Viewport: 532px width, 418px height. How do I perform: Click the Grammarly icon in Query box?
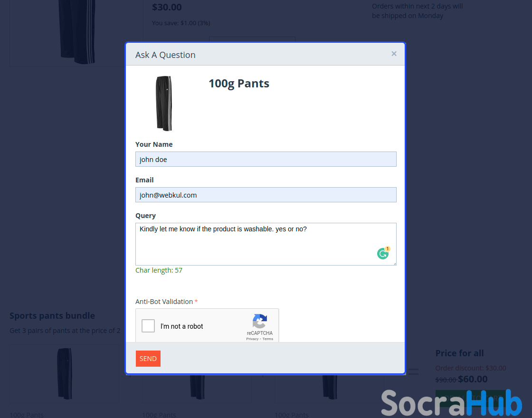point(383,254)
